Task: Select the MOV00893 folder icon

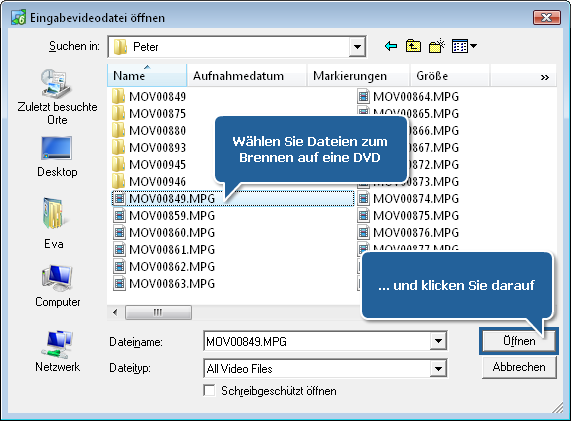Action: 119,147
